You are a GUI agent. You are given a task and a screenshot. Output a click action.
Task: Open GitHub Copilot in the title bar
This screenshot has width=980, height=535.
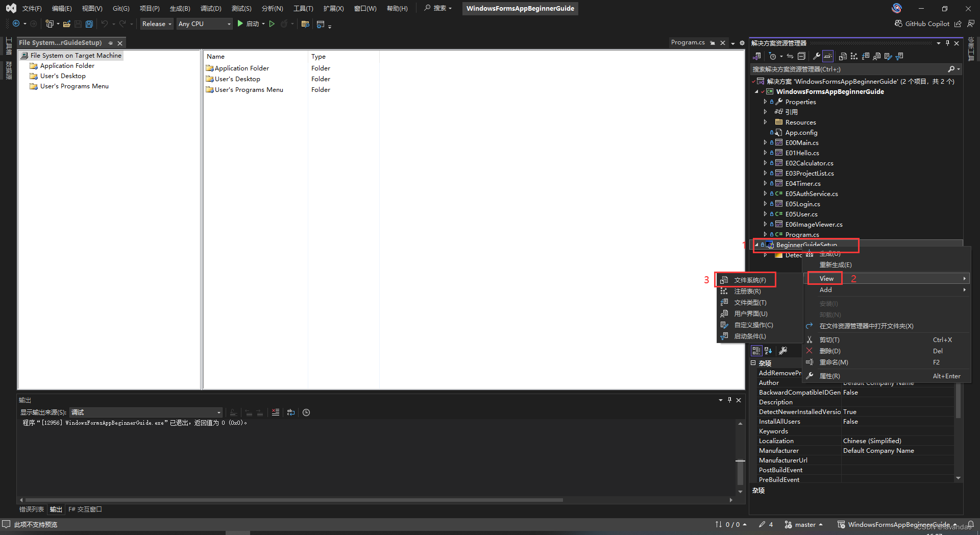click(922, 24)
